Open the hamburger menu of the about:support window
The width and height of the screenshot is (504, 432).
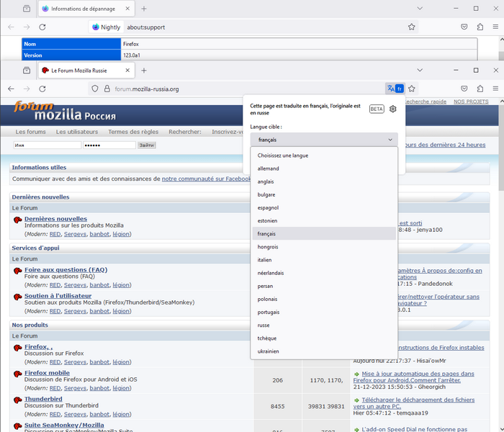(495, 27)
